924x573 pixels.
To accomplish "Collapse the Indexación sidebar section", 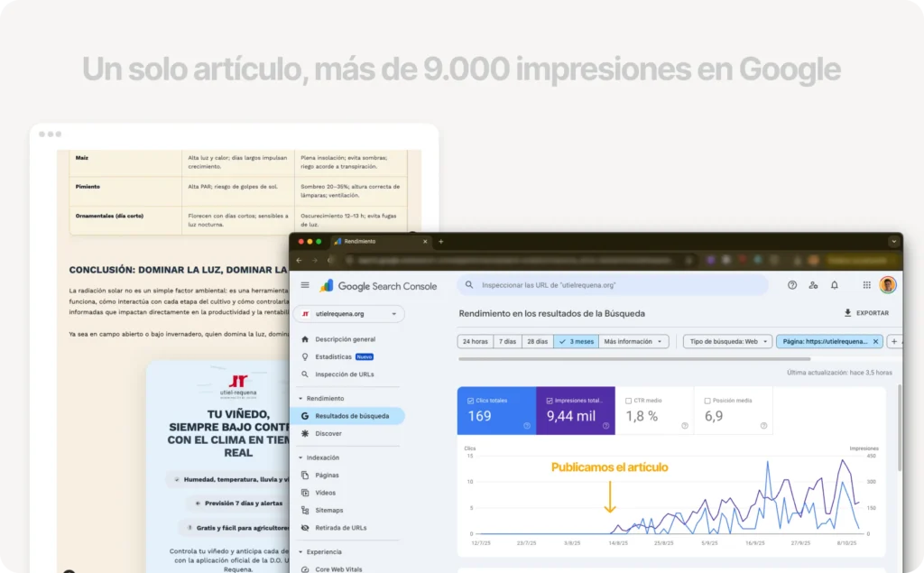I will point(300,457).
